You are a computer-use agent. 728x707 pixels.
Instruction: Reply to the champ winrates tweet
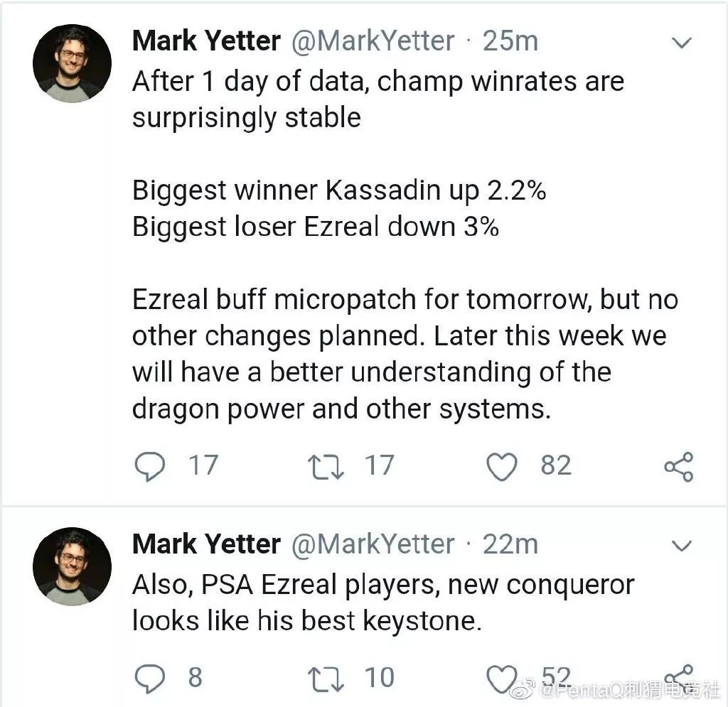[x=149, y=466]
